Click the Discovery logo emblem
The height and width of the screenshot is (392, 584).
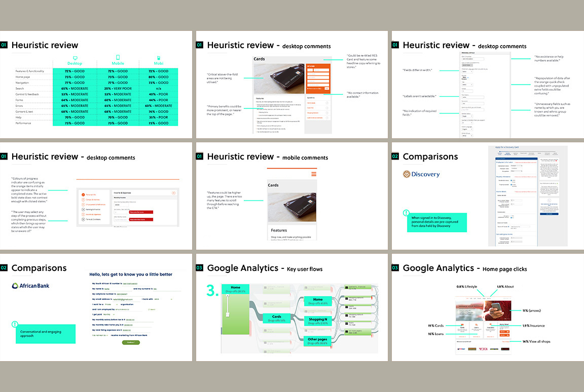407,174
